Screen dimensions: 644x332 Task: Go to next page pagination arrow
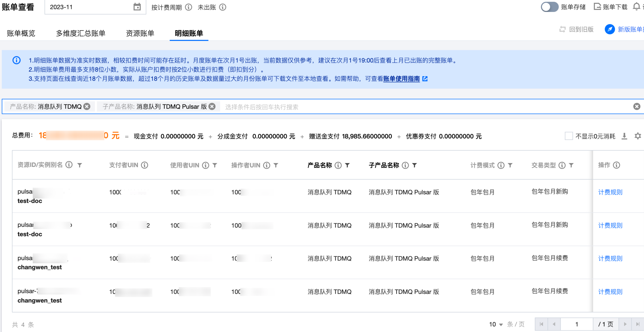click(625, 324)
